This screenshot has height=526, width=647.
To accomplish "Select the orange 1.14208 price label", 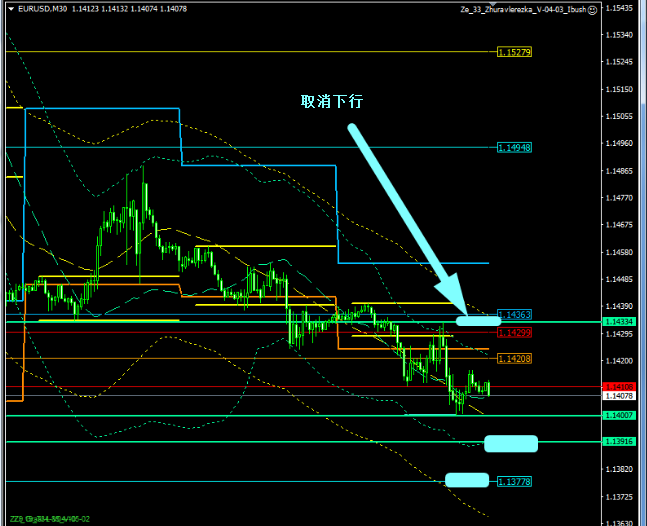I will coord(514,358).
